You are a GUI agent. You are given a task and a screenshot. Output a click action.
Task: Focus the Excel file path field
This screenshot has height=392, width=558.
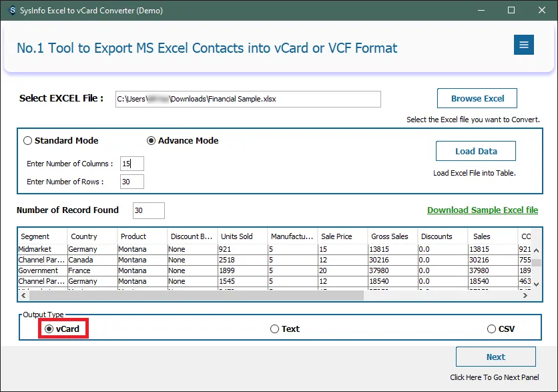click(x=248, y=99)
